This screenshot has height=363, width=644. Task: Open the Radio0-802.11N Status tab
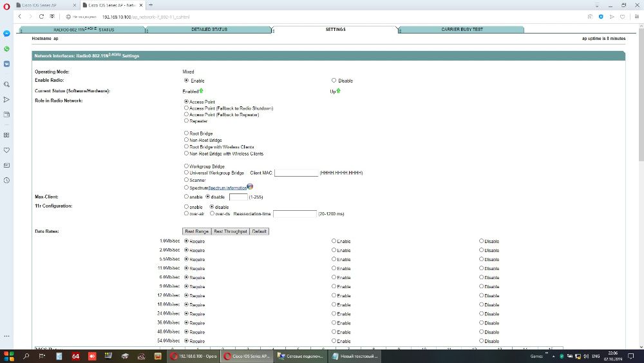point(83,30)
